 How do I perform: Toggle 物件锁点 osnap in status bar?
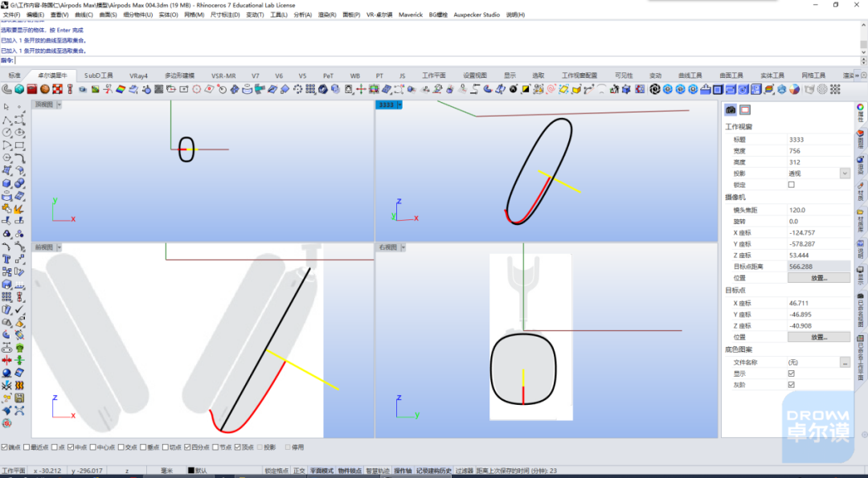pos(350,471)
